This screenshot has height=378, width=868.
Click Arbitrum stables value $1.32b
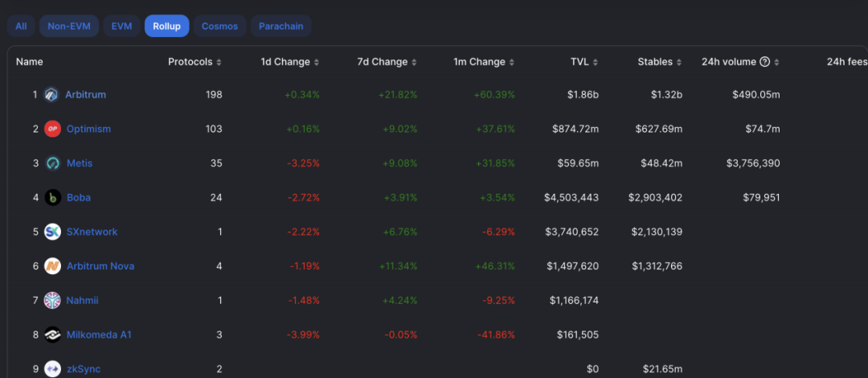666,95
